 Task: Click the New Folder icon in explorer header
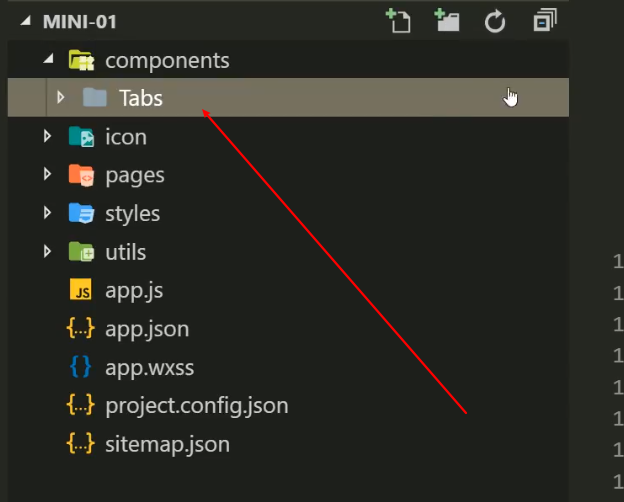[447, 20]
